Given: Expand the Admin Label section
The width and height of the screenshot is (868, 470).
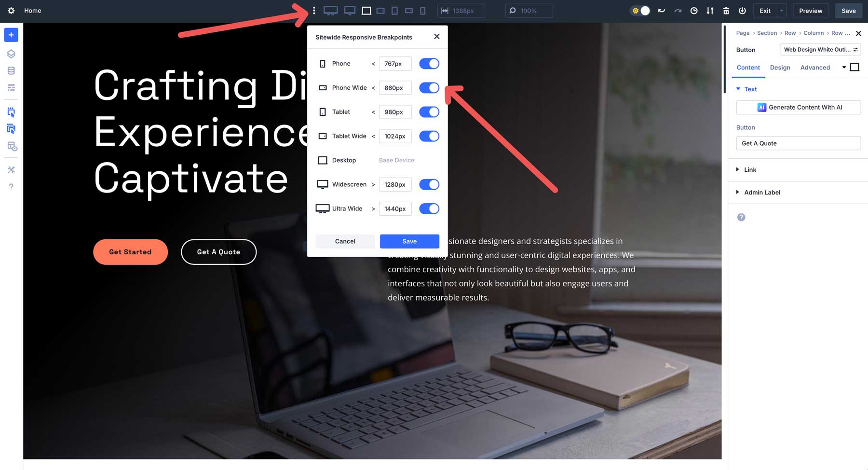Looking at the screenshot, I should pos(762,193).
